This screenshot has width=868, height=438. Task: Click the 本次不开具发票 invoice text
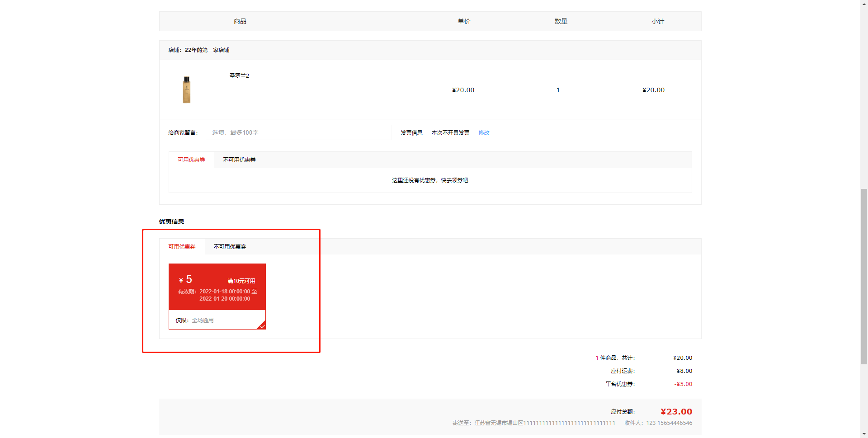(x=450, y=132)
